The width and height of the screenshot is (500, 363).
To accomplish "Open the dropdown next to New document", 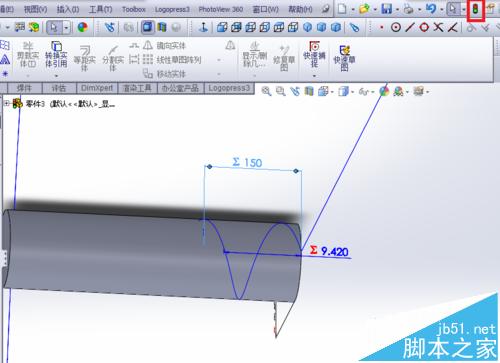I will (x=353, y=9).
